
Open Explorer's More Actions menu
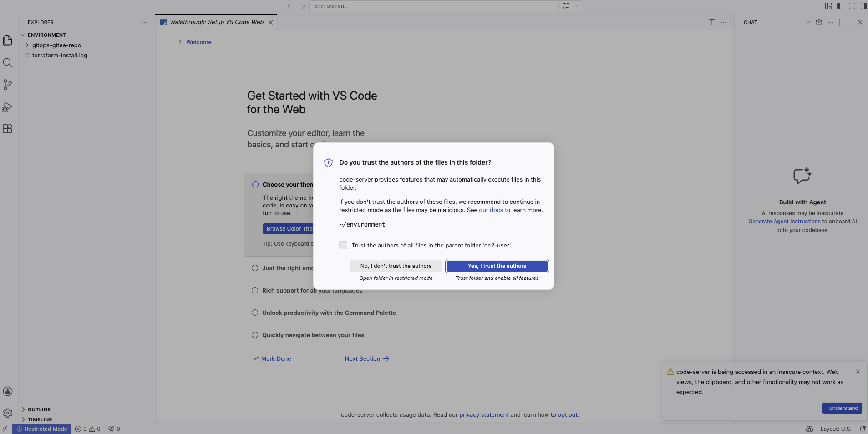(x=144, y=22)
